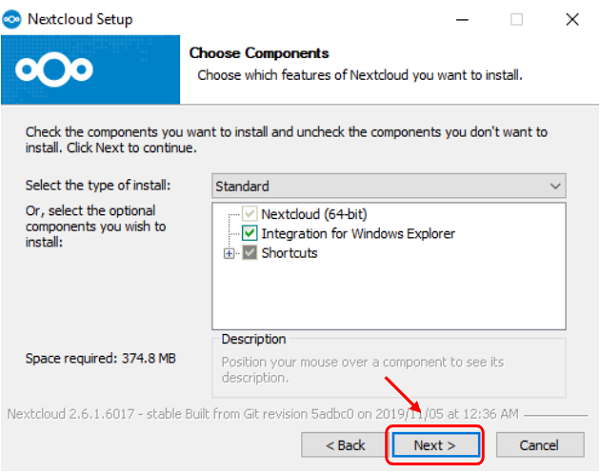Screen dimensions: 600x473
Task: Select the Shortcuts label in component list
Action: 289,253
